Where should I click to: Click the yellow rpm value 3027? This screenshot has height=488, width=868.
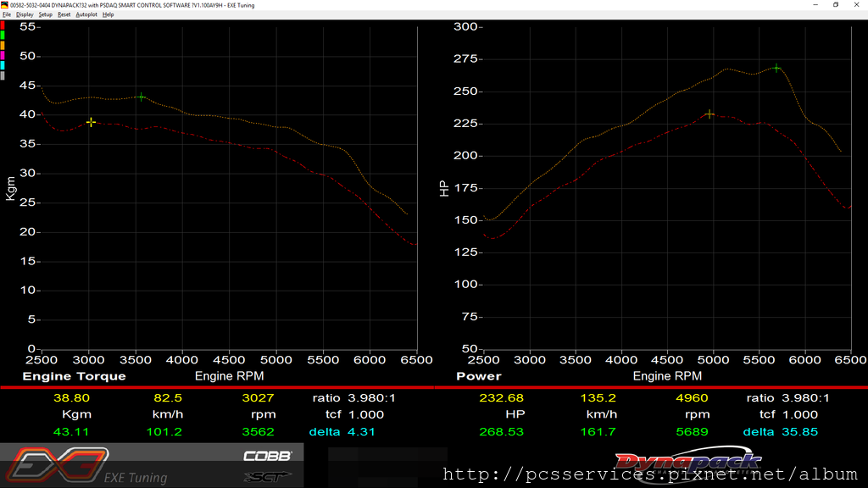coord(258,398)
